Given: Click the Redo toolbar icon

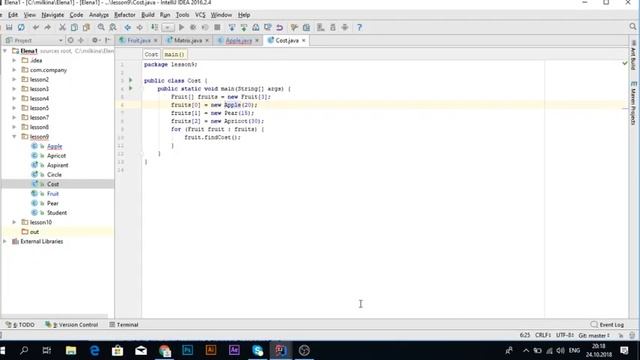Looking at the screenshot, I should click(47, 27).
